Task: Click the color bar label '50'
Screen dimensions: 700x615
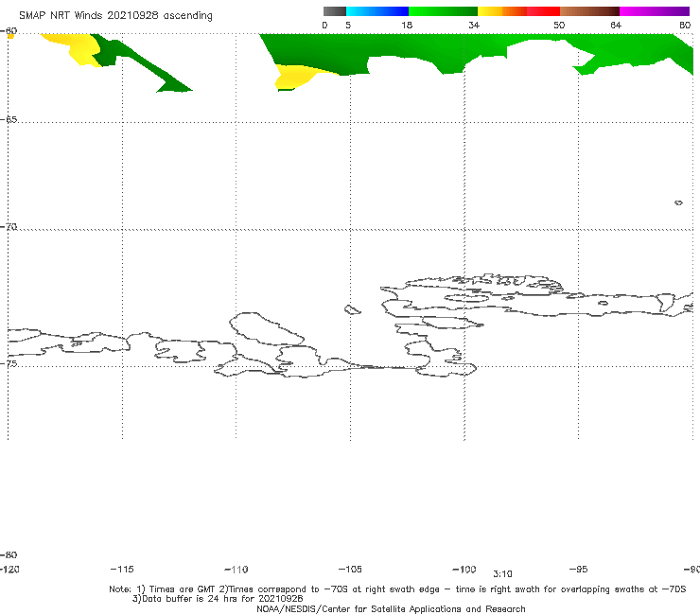Action: [x=559, y=25]
